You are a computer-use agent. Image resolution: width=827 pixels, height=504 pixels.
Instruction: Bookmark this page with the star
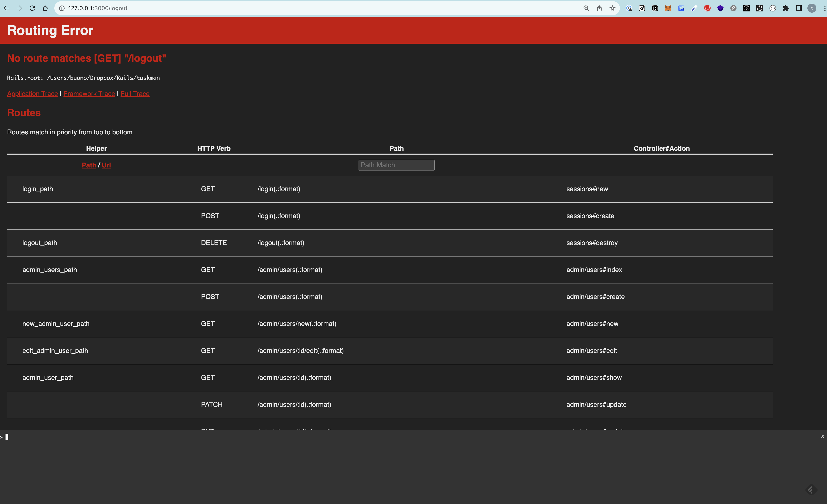point(612,8)
